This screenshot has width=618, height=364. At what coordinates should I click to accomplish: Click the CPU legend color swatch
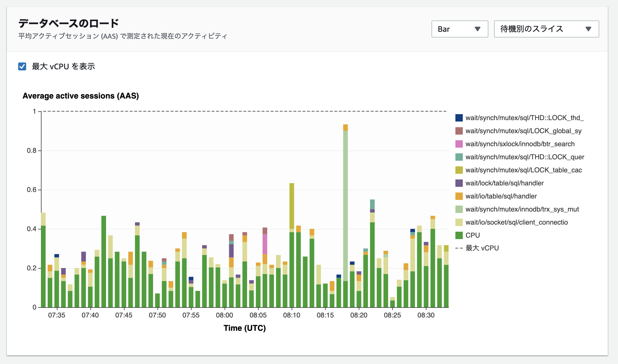pos(459,235)
